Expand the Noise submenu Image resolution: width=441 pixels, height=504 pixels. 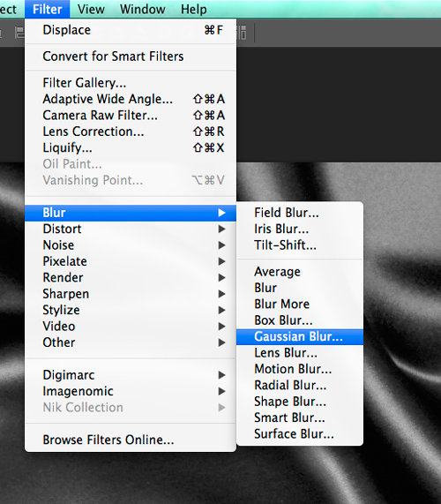point(131,245)
